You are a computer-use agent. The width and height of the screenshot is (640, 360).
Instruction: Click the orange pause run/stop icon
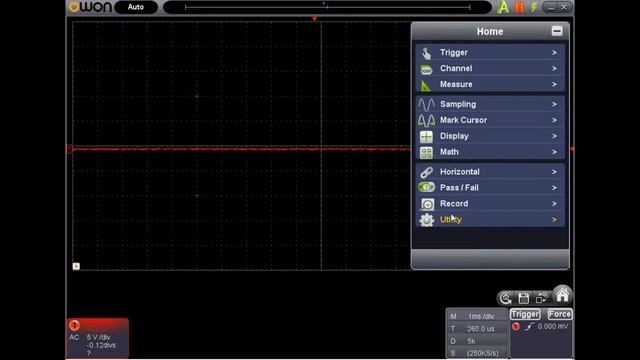(519, 7)
